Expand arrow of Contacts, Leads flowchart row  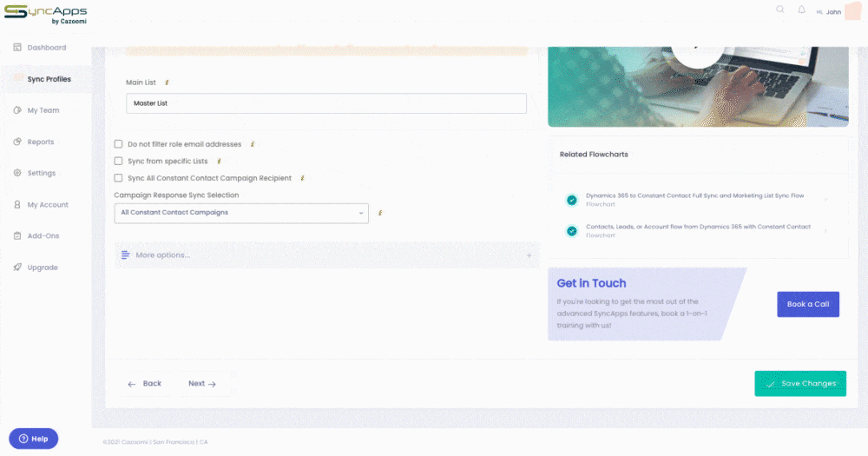click(826, 231)
